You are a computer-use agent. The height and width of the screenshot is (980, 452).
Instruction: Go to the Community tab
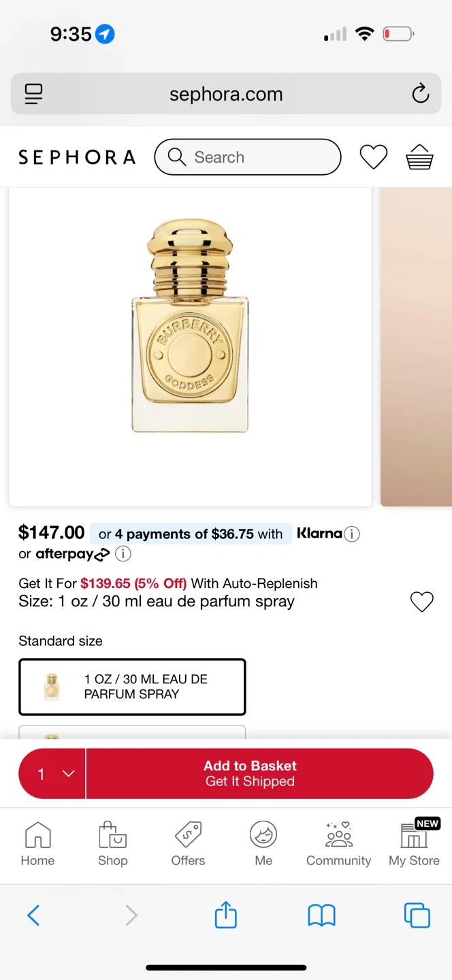click(338, 843)
